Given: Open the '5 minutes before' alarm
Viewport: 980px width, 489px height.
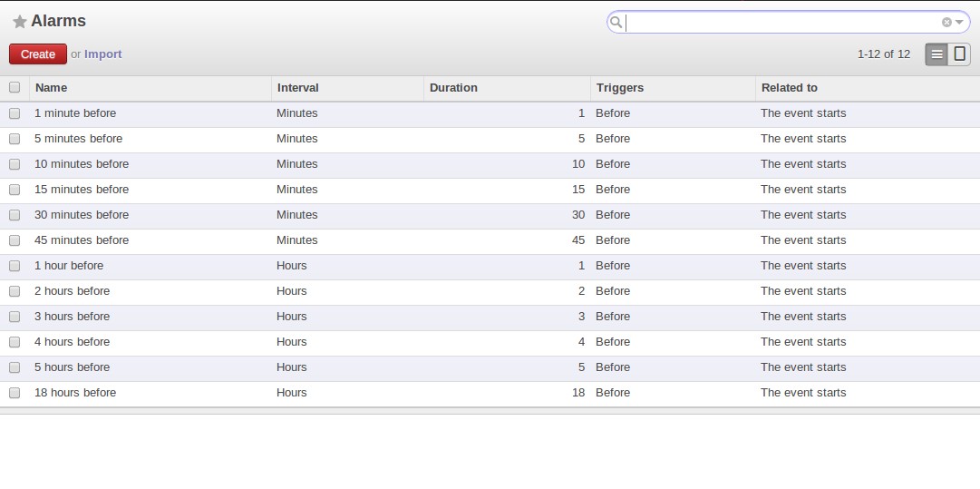Looking at the screenshot, I should (78, 139).
